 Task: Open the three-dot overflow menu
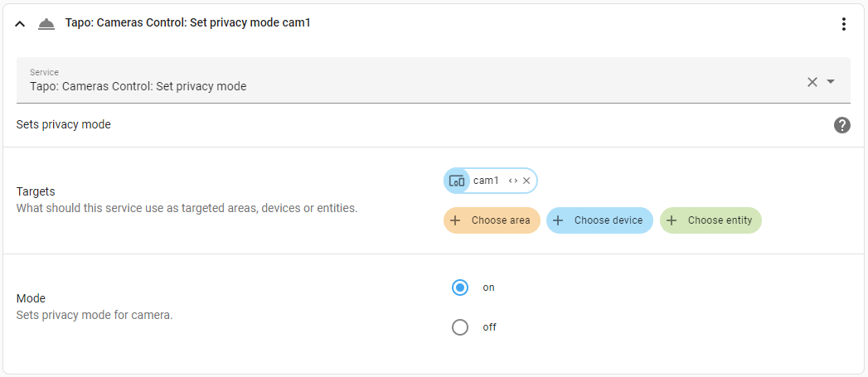coord(844,24)
